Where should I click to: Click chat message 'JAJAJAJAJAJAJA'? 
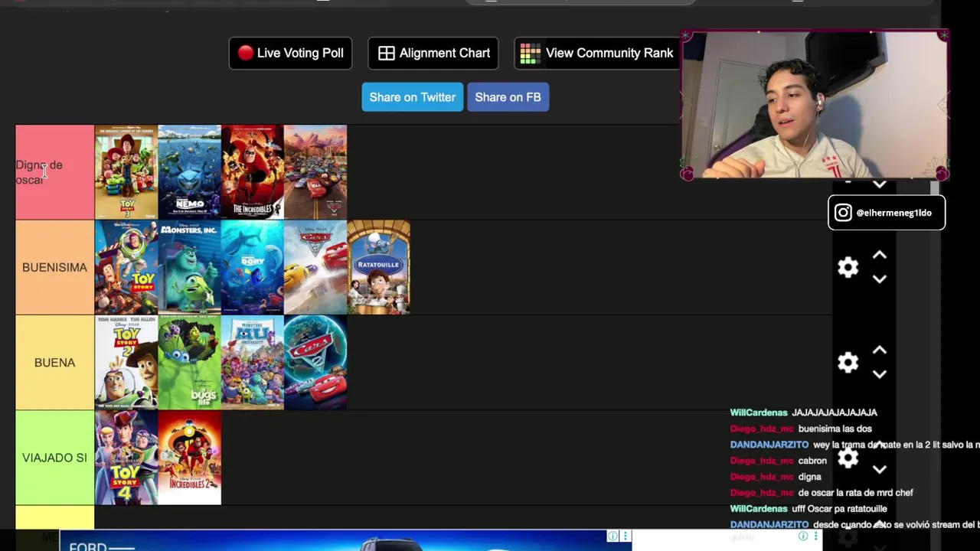tap(835, 412)
